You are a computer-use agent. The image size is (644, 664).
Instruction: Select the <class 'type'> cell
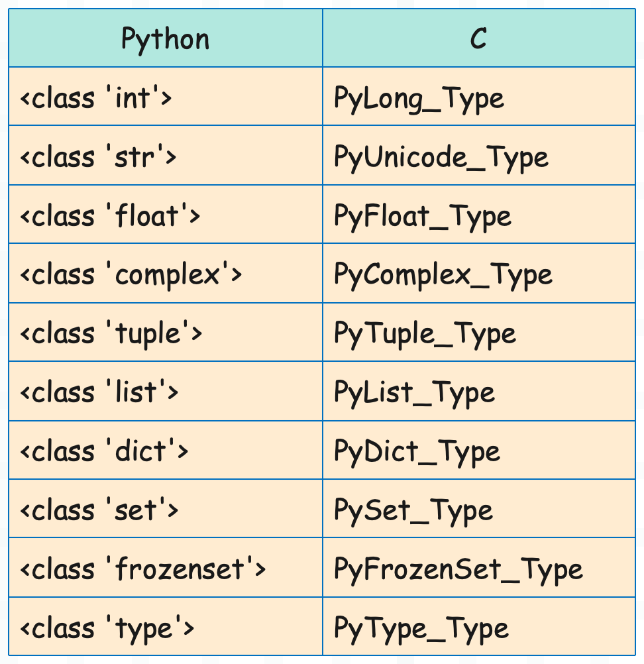(x=166, y=626)
